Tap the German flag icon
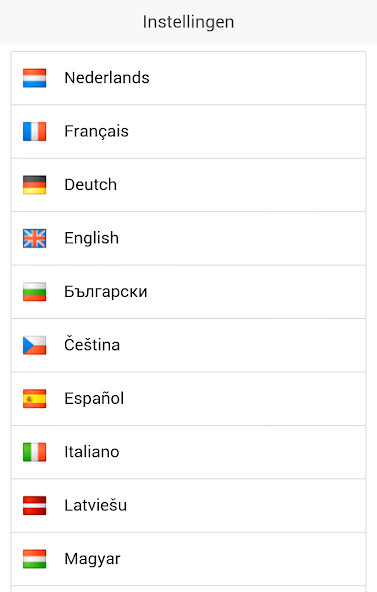 coord(34,185)
